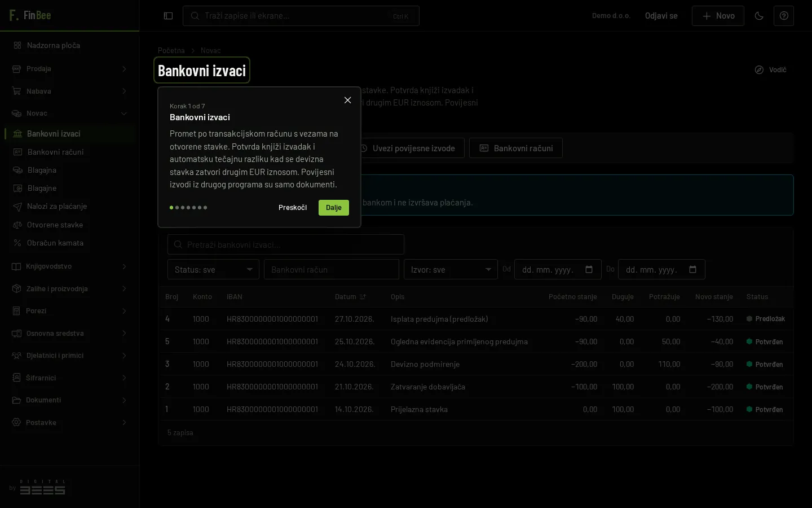Viewport: 812px width, 508px height.
Task: Open row Prijelazna stavka
Action: click(476, 409)
